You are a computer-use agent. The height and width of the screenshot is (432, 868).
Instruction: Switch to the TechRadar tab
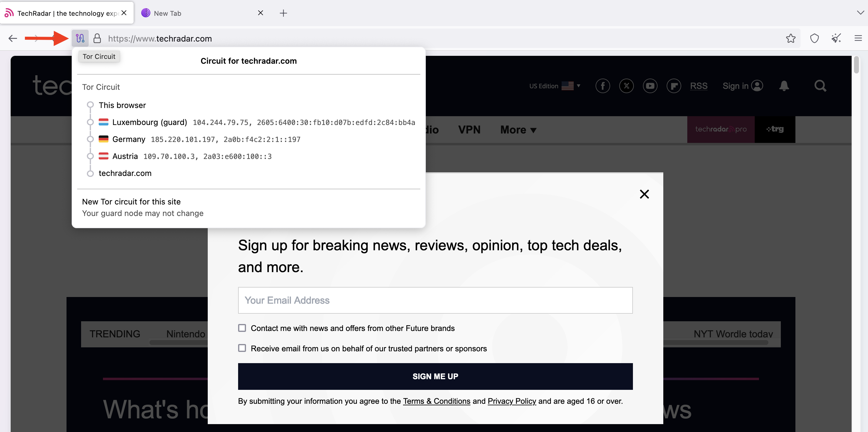point(67,13)
